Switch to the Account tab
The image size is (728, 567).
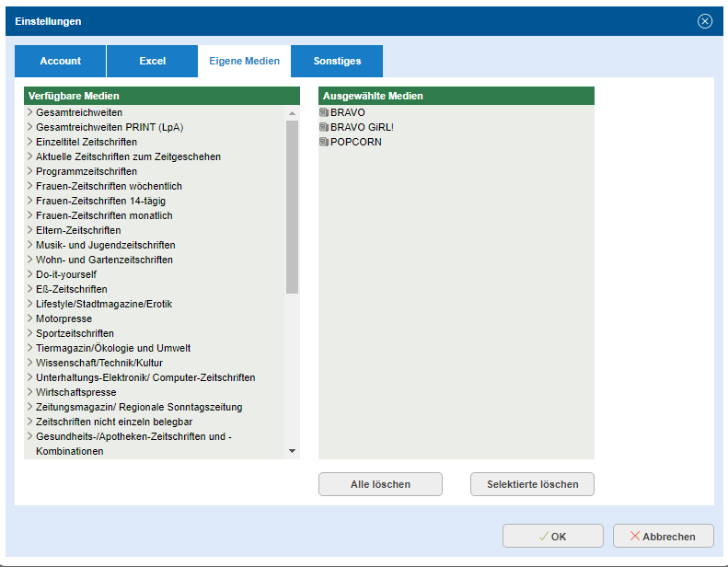click(61, 62)
